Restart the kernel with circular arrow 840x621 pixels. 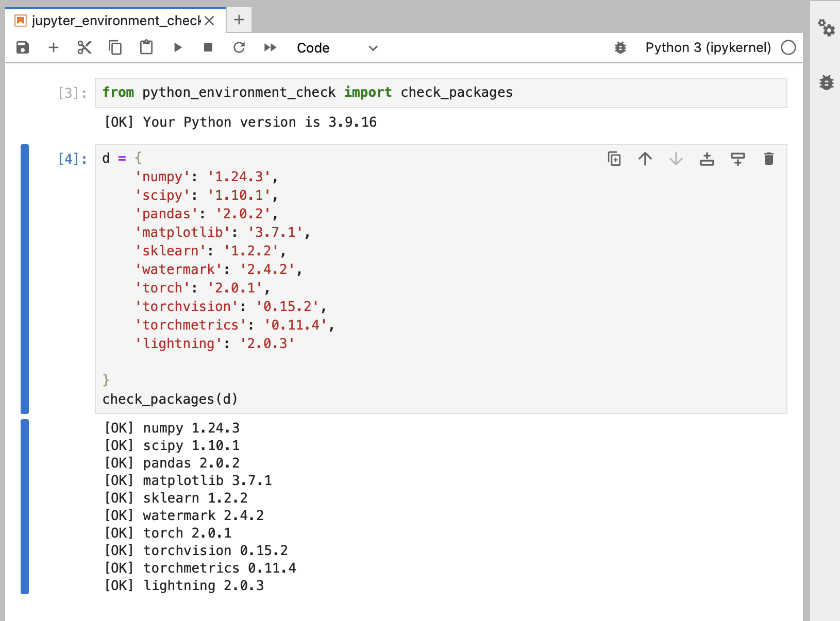click(239, 48)
